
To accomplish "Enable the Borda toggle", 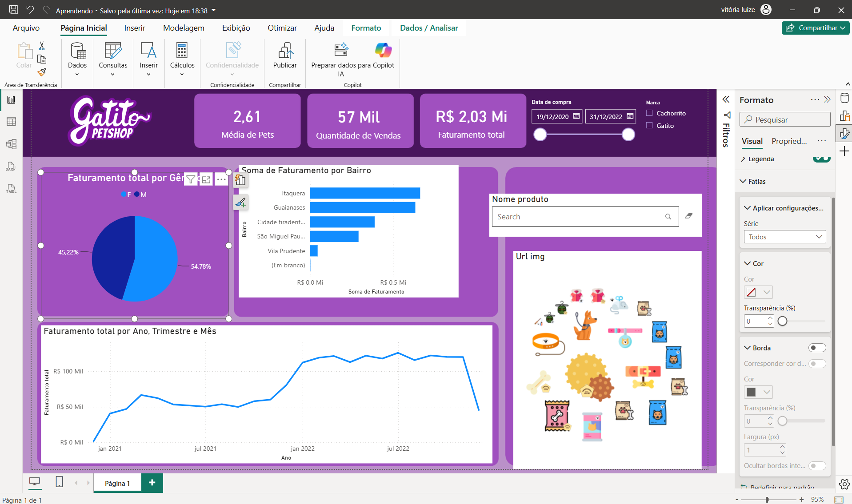I will pos(817,348).
